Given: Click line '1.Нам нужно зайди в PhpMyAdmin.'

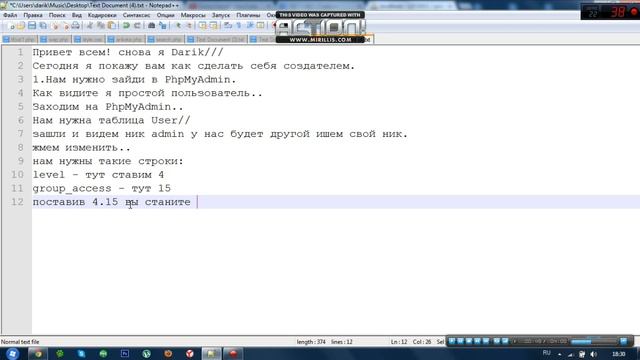Looking at the screenshot, I should tap(134, 80).
